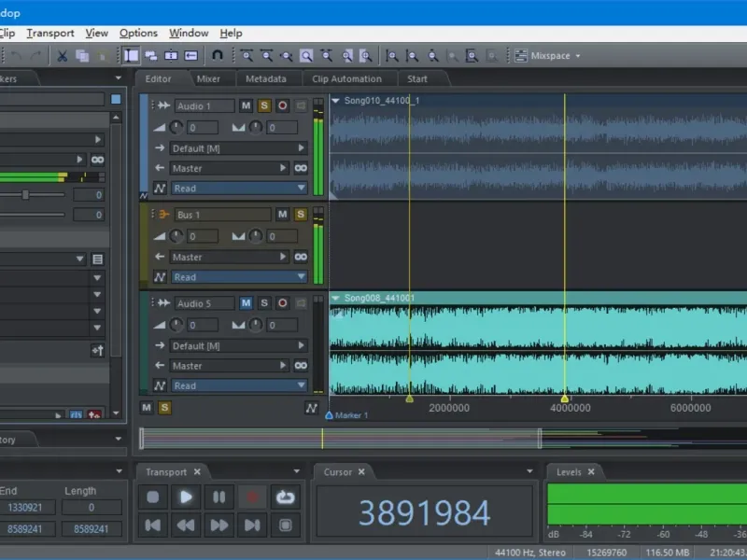The image size is (747, 560).
Task: Arm Audio 1 track for recording
Action: click(x=282, y=106)
